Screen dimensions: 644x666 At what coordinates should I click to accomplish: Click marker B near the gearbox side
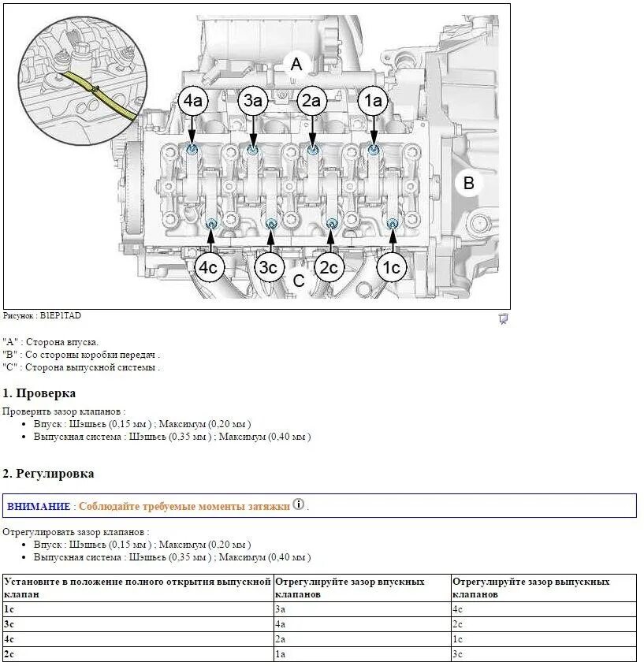471,184
